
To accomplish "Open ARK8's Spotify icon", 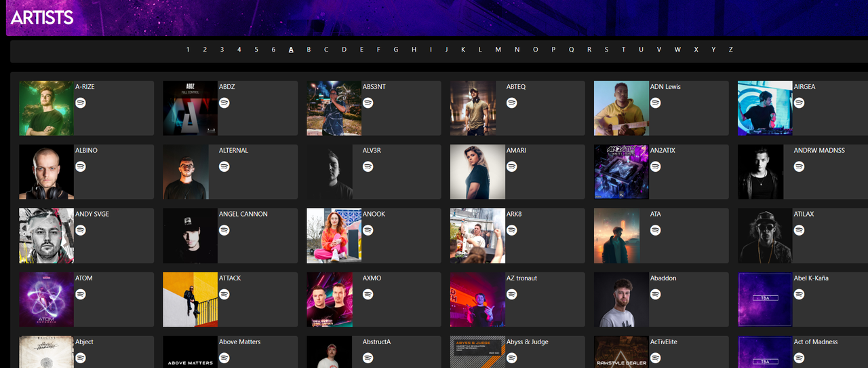I will tap(512, 230).
